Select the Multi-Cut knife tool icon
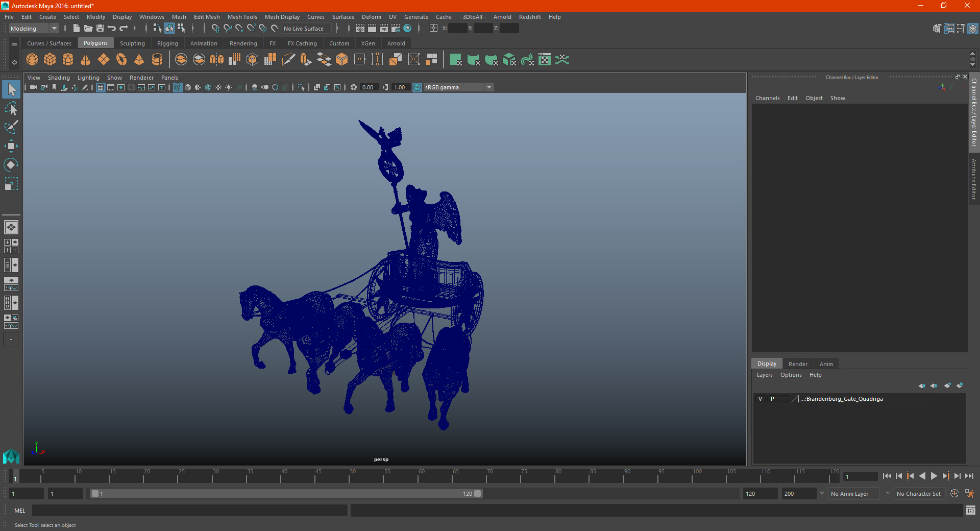The image size is (980, 531). (288, 60)
